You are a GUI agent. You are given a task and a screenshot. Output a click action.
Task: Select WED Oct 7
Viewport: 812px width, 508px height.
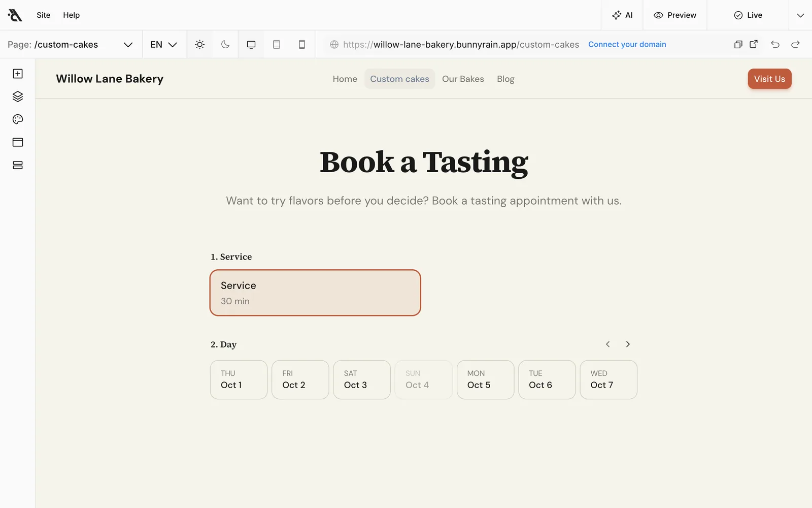(608, 379)
